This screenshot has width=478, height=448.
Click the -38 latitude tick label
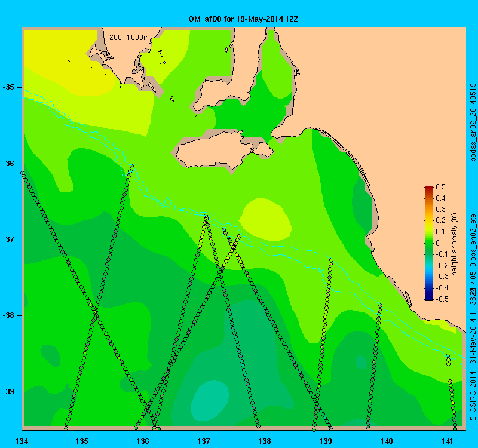click(8, 316)
